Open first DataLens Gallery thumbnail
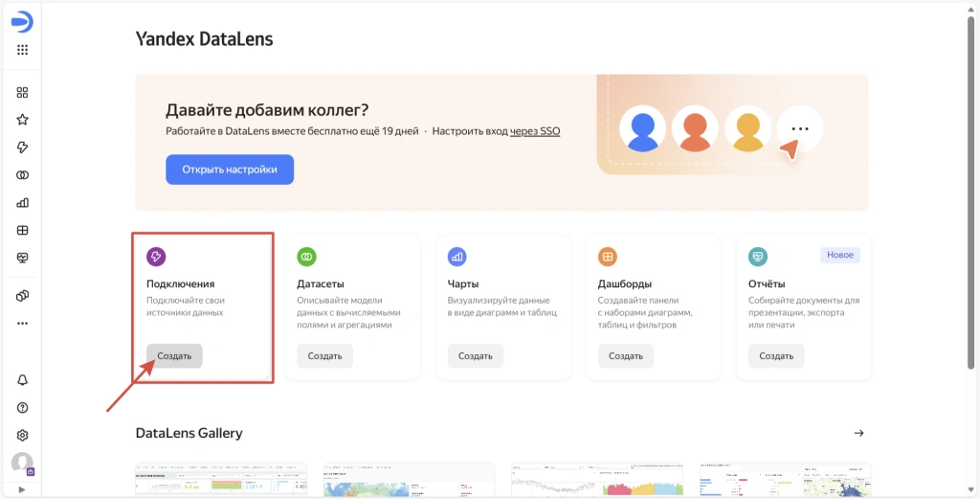This screenshot has width=980, height=499. tap(221, 481)
